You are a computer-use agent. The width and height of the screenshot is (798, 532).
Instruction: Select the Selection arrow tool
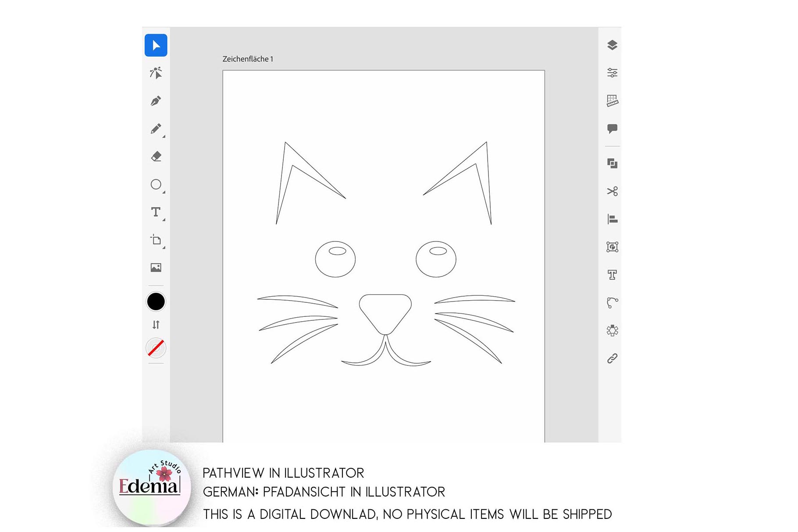[156, 45]
